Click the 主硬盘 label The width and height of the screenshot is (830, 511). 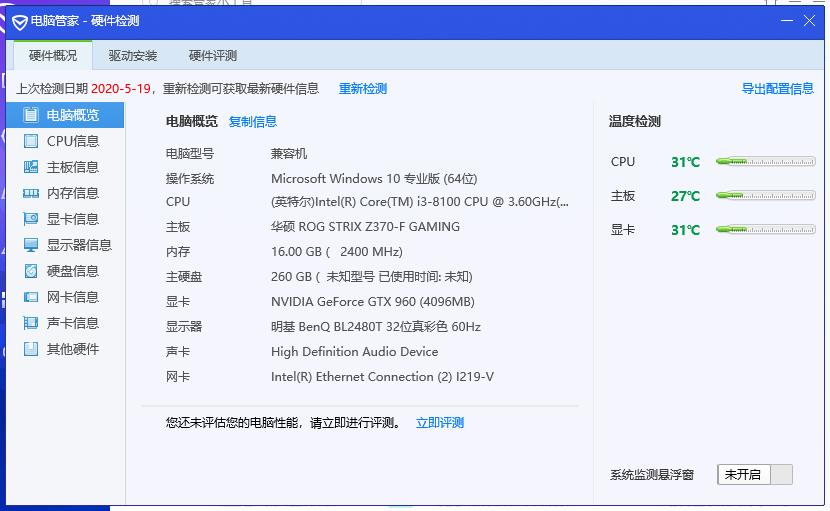pos(184,276)
